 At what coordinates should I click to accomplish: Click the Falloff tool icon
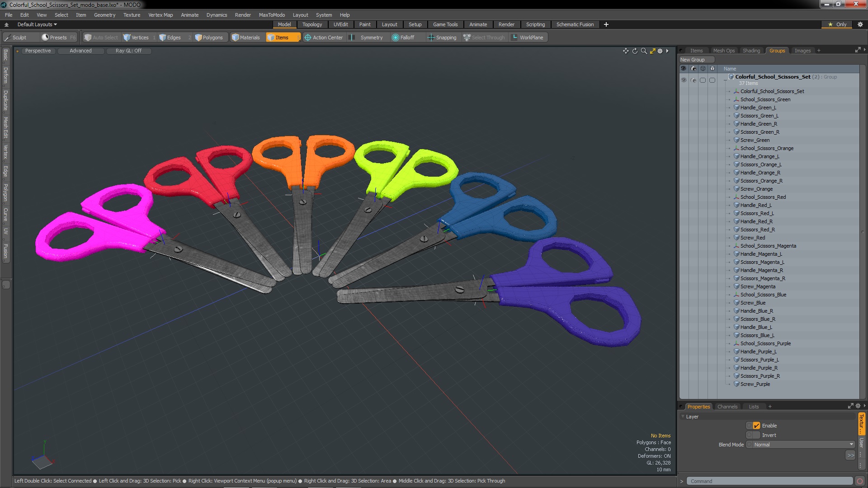(x=396, y=38)
